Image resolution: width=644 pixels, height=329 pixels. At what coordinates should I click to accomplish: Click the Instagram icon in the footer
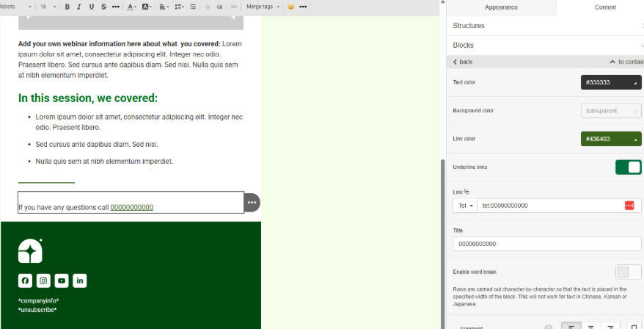point(43,281)
